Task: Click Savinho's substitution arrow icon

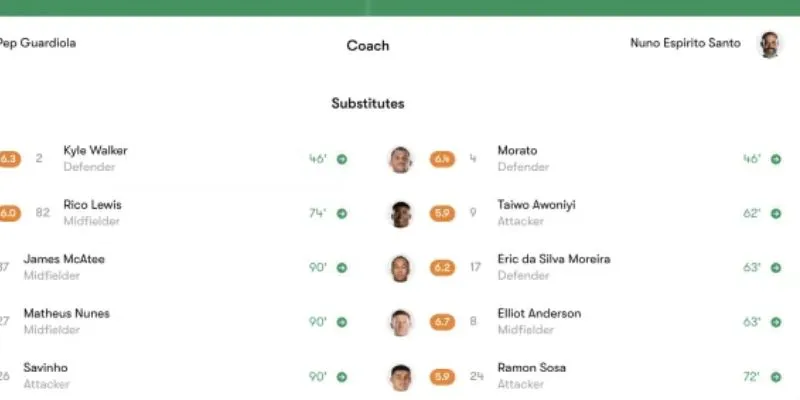Action: pos(342,377)
